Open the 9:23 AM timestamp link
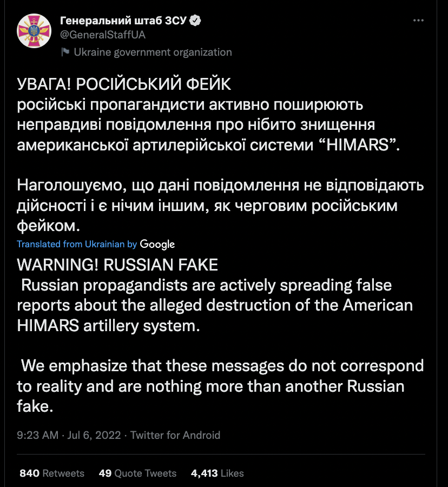 point(37,435)
